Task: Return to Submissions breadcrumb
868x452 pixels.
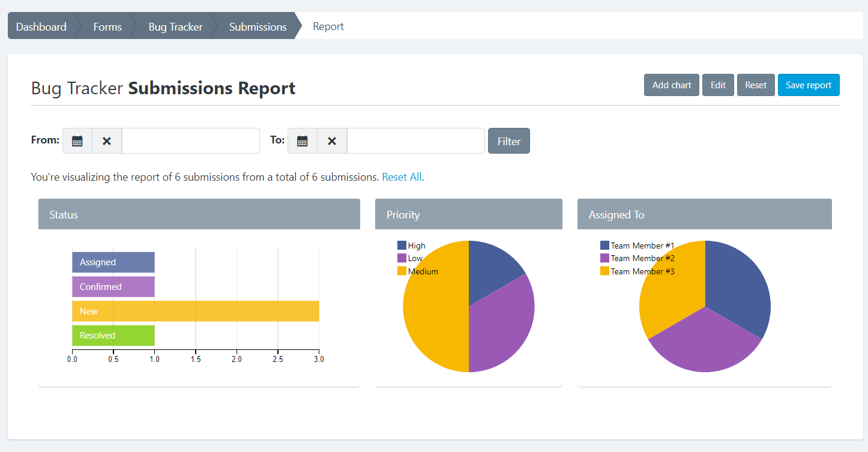Action: coord(258,27)
